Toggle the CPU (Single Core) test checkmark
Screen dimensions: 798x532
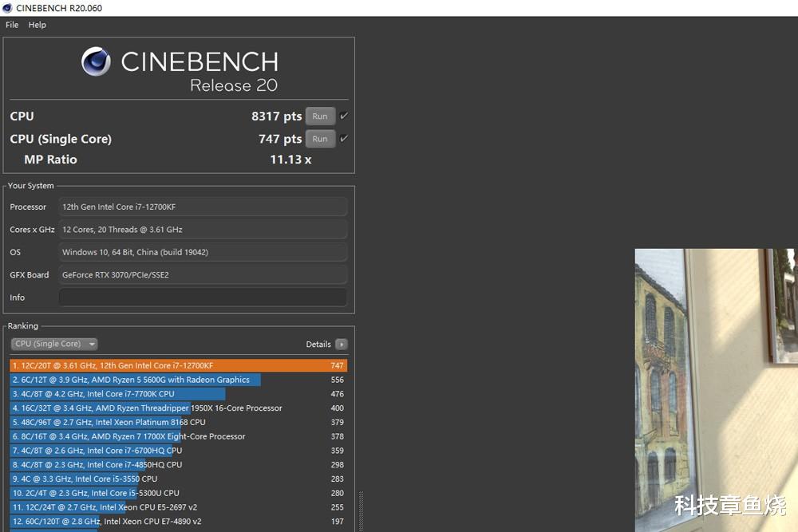(344, 138)
